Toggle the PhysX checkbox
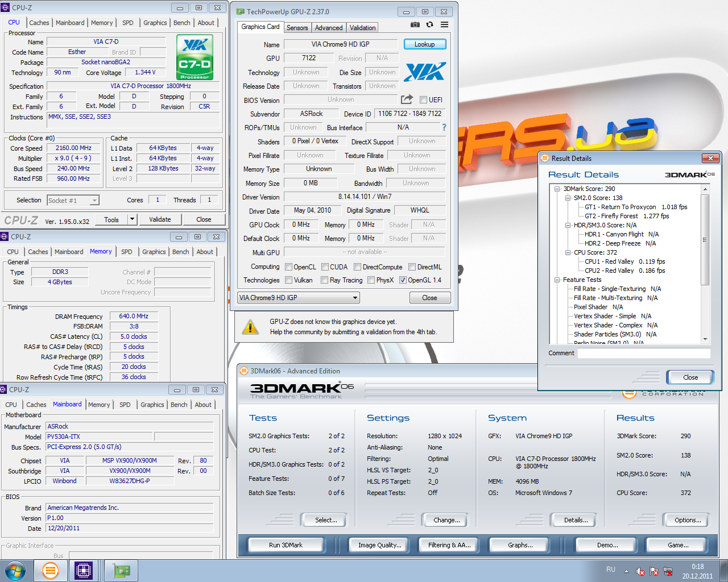Image resolution: width=728 pixels, height=582 pixels. click(x=371, y=280)
